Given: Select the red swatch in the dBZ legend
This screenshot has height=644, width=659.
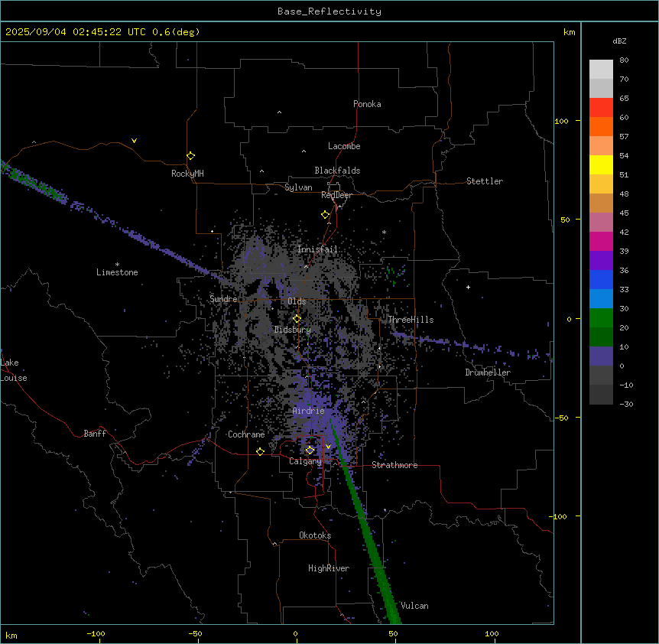Looking at the screenshot, I should click(x=601, y=107).
